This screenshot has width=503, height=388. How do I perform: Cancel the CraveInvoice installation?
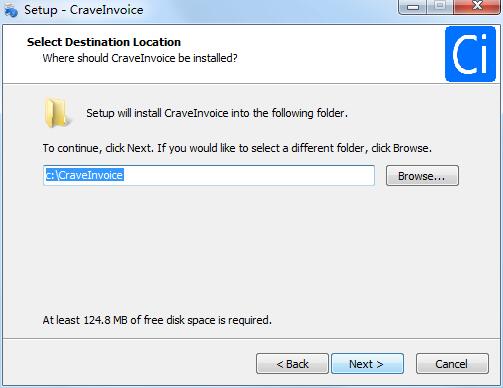tap(452, 364)
